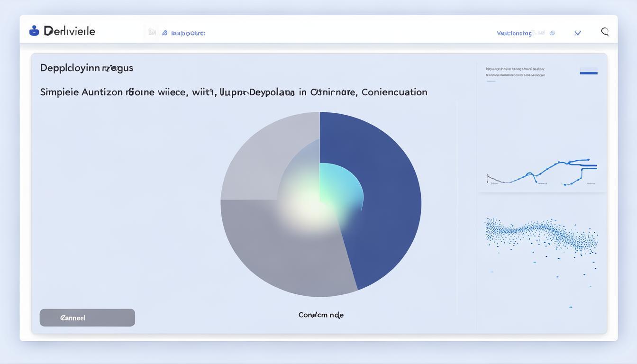
Task: Click the pencil edit icon in header
Action: (164, 33)
